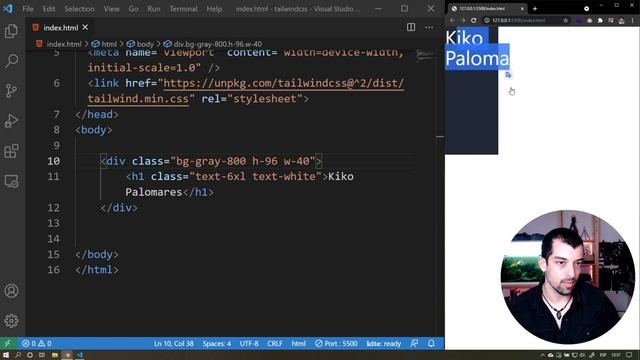Open the Edit menu

coord(49,9)
